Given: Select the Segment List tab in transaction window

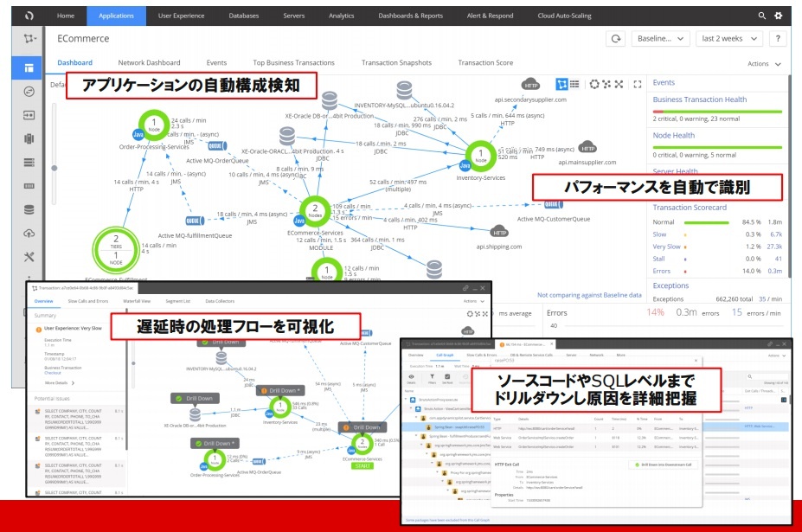Looking at the screenshot, I should (x=178, y=301).
